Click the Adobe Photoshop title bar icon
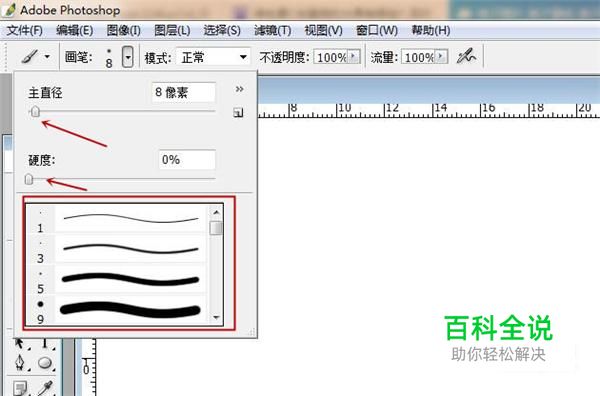 (8, 10)
